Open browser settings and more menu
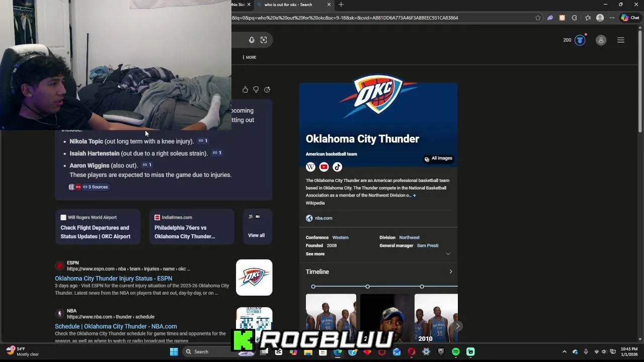 [x=612, y=18]
